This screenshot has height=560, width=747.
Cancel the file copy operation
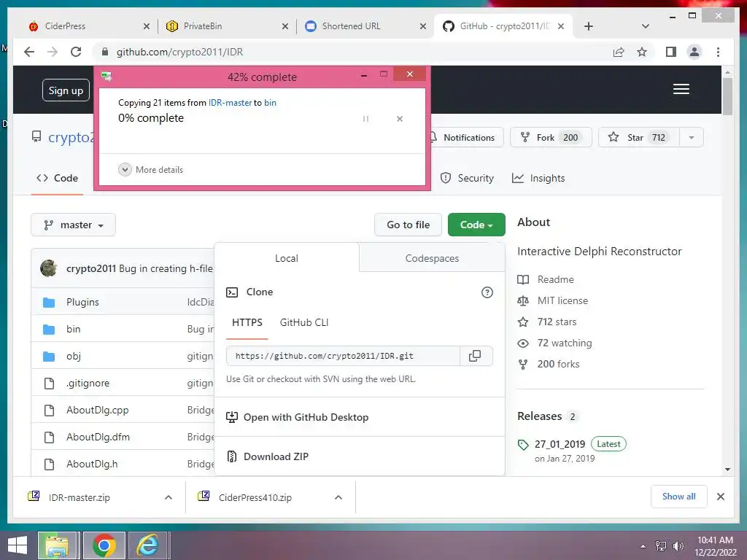coord(400,119)
